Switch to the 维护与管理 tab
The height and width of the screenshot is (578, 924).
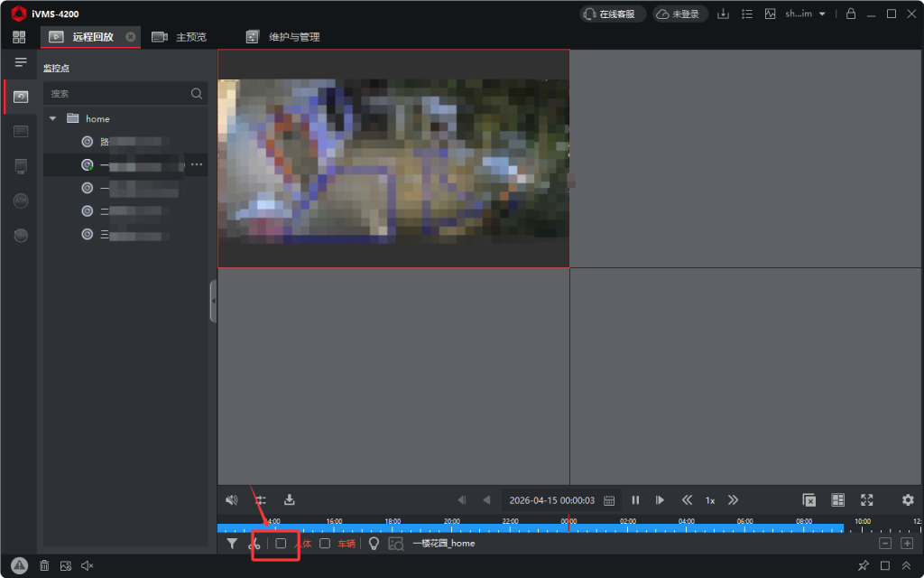click(282, 37)
